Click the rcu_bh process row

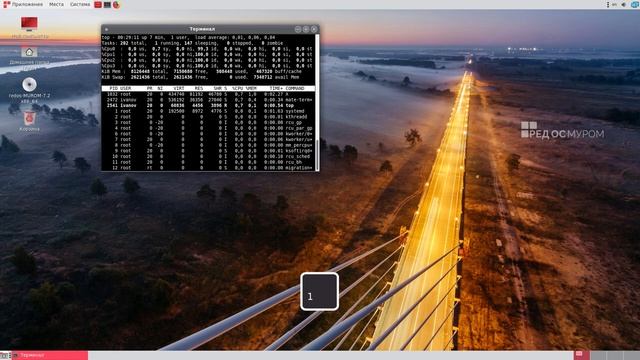point(208,162)
